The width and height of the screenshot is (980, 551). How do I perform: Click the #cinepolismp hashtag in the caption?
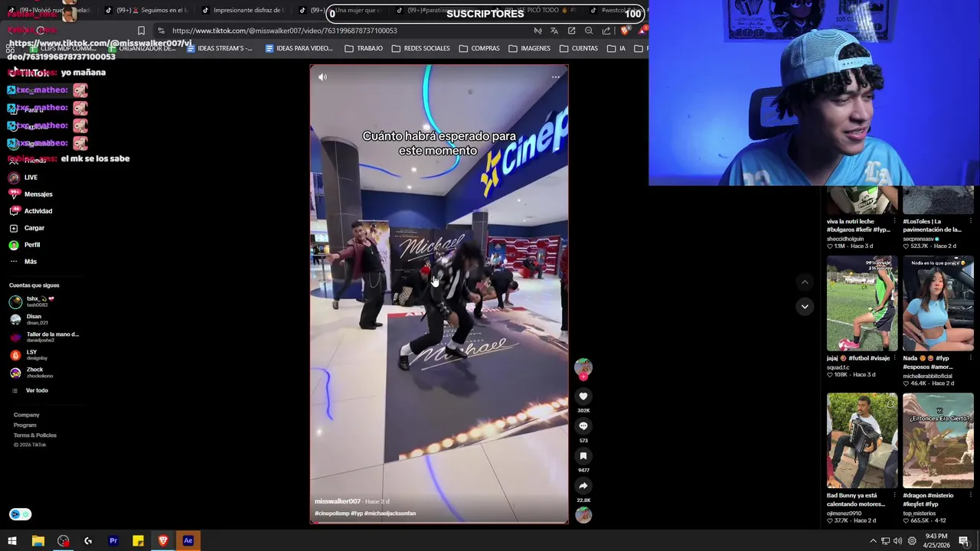pyautogui.click(x=332, y=514)
